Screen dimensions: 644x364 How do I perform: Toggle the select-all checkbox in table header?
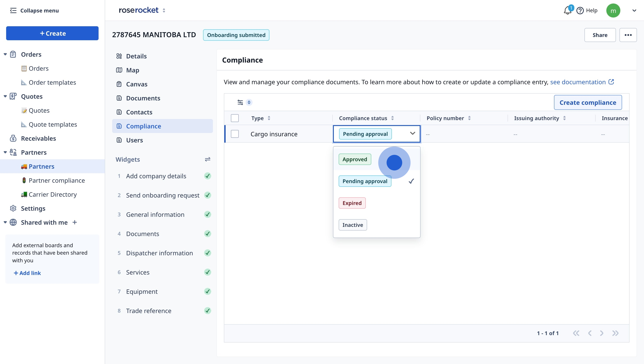coord(235,118)
